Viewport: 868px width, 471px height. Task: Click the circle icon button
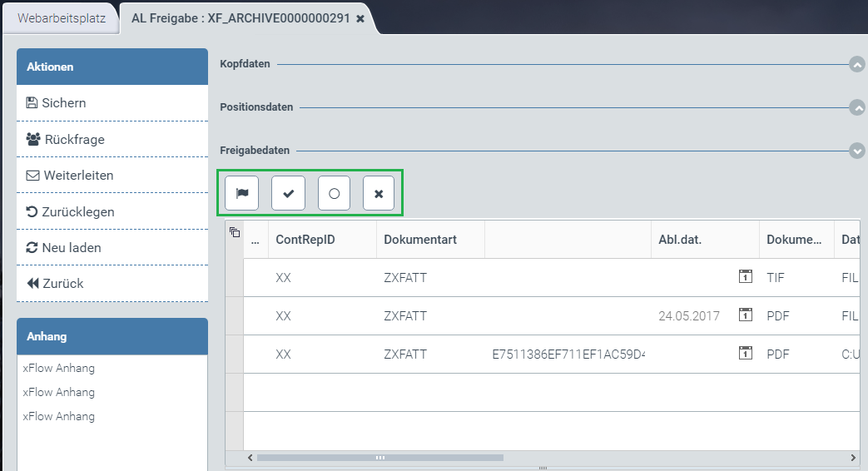[x=334, y=193]
